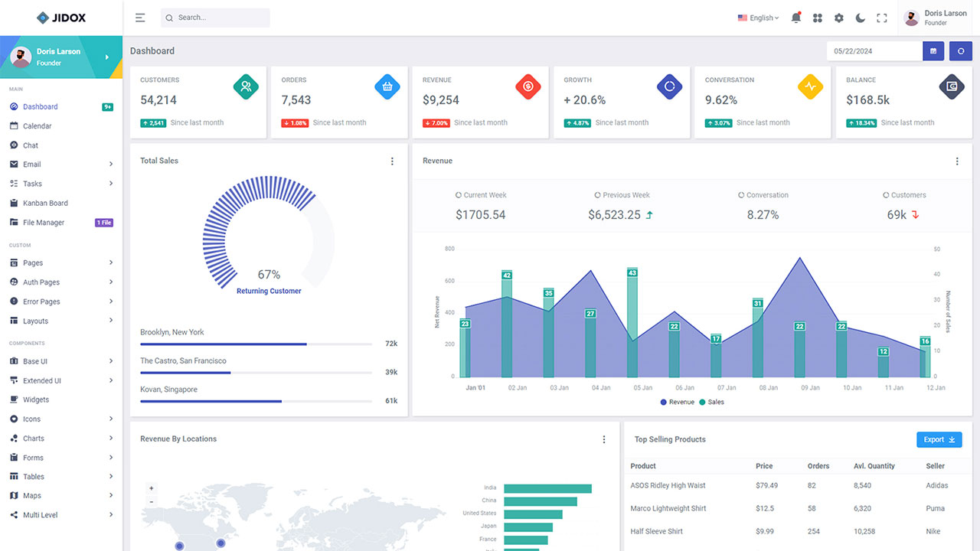Open Total Sales three-dot options menu
Screen dimensions: 980x551
[x=392, y=161]
